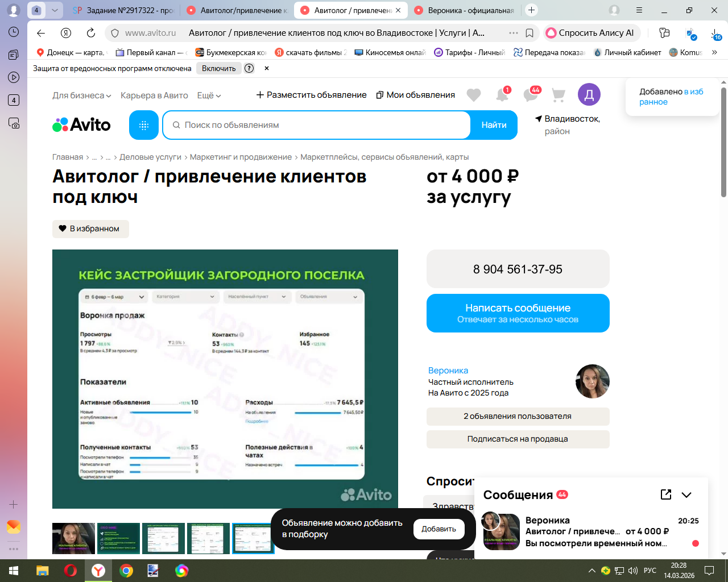Image resolution: width=728 pixels, height=582 pixels.
Task: Open Google Chrome from the taskbar
Action: (126, 571)
